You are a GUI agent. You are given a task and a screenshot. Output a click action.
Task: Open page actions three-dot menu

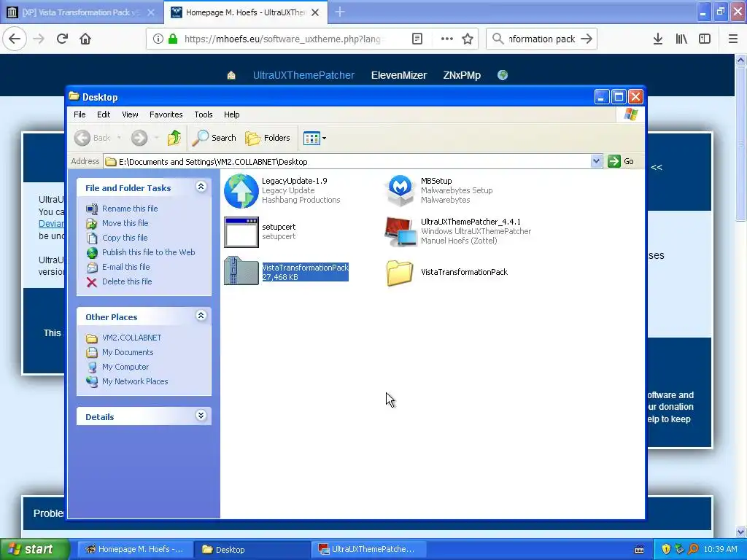(x=446, y=39)
